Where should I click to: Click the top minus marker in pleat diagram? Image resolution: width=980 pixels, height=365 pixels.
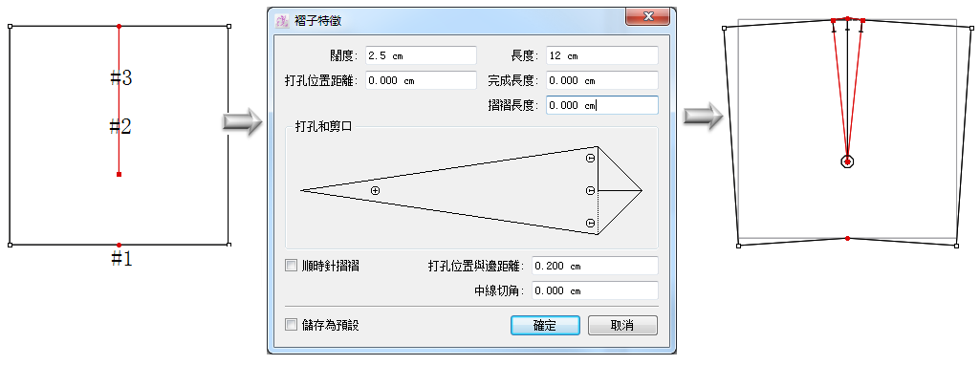(x=591, y=158)
